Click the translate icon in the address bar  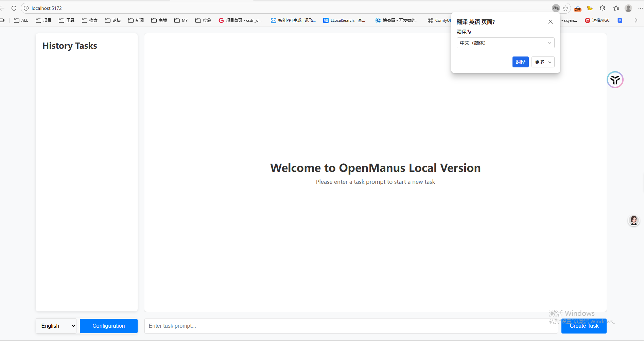pos(556,8)
